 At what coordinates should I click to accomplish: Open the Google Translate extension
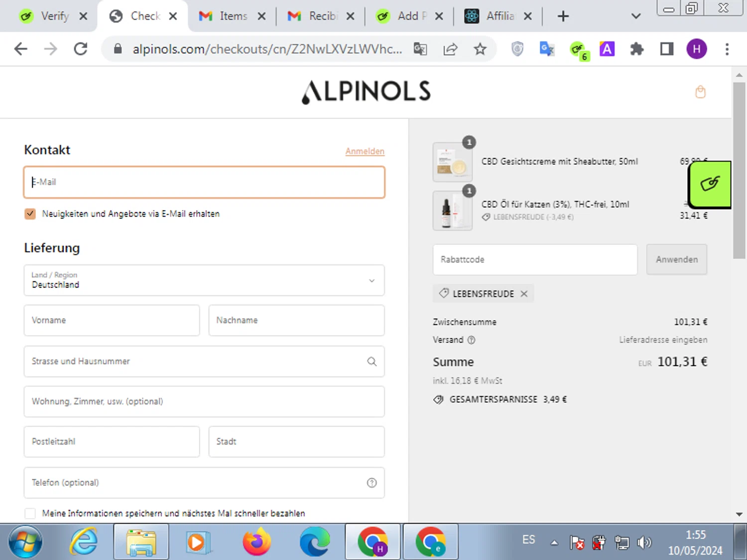point(547,49)
